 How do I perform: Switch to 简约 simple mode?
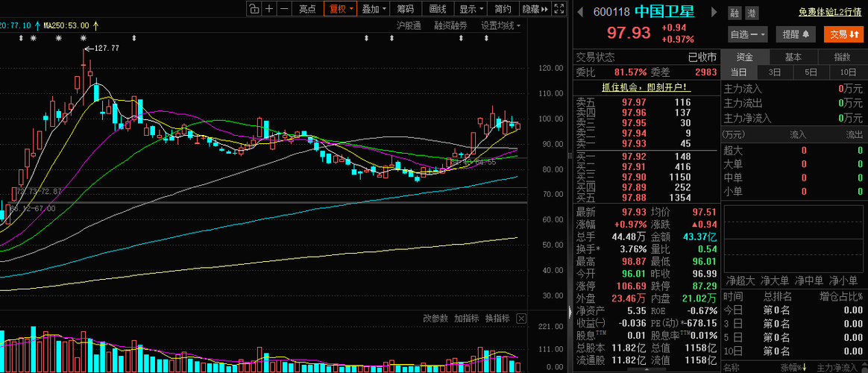point(503,8)
